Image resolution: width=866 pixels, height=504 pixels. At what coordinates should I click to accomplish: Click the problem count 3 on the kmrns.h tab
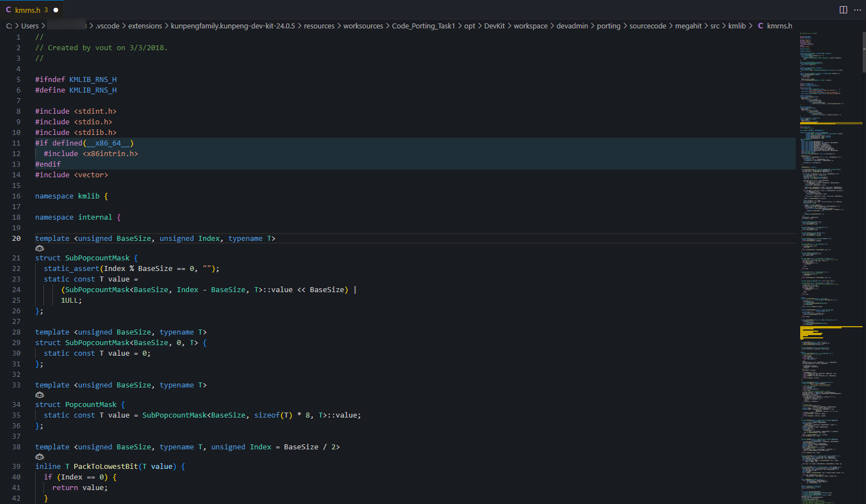[46, 10]
